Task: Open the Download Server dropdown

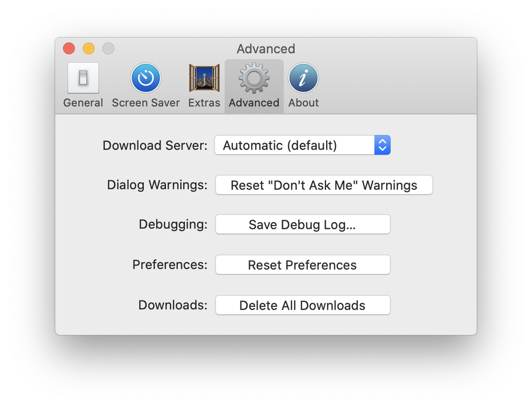Action: (302, 145)
